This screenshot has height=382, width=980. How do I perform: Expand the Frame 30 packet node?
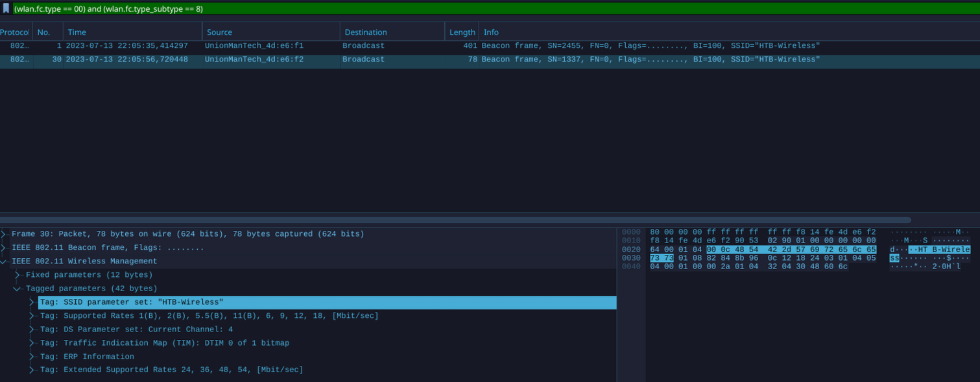coord(5,233)
